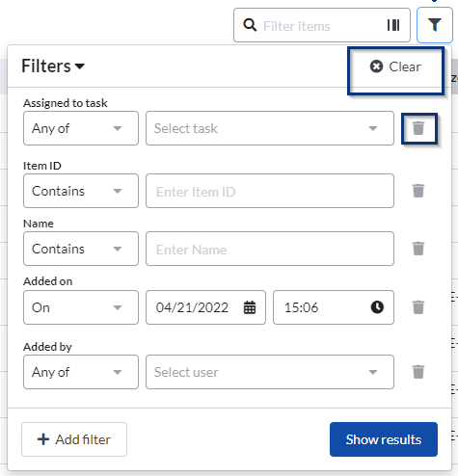
Task: Open Item ID Contains operator dropdown
Action: (x=81, y=191)
